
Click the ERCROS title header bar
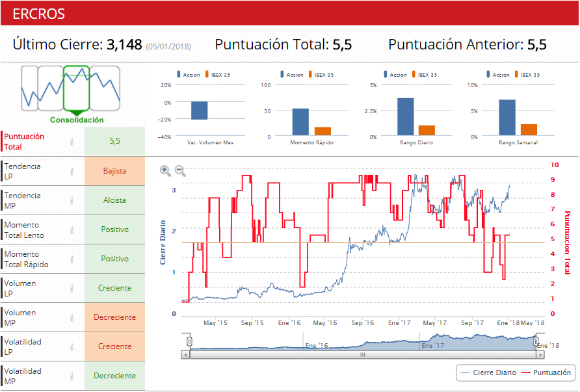tap(290, 14)
